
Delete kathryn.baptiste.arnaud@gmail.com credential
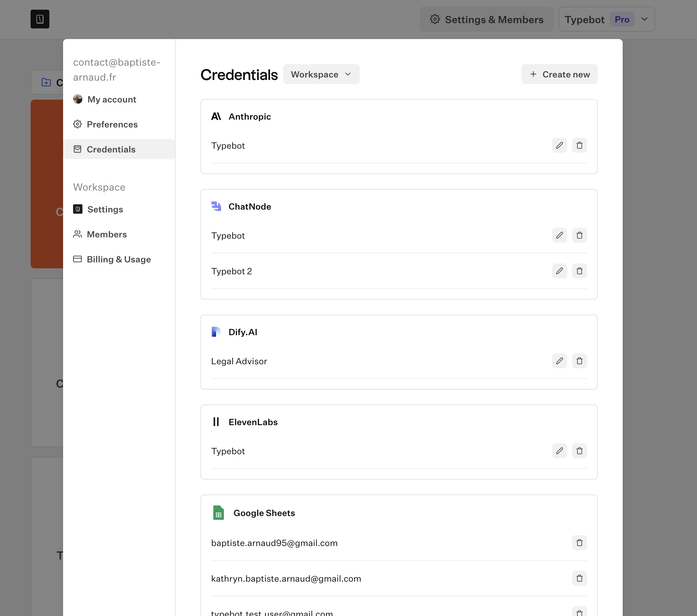(x=579, y=579)
